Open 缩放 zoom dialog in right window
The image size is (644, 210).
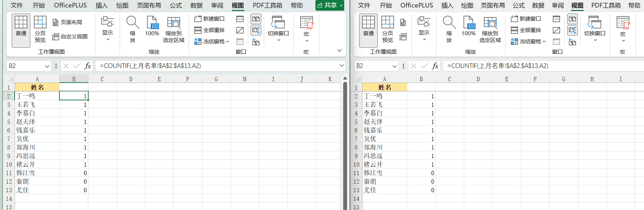(x=449, y=30)
